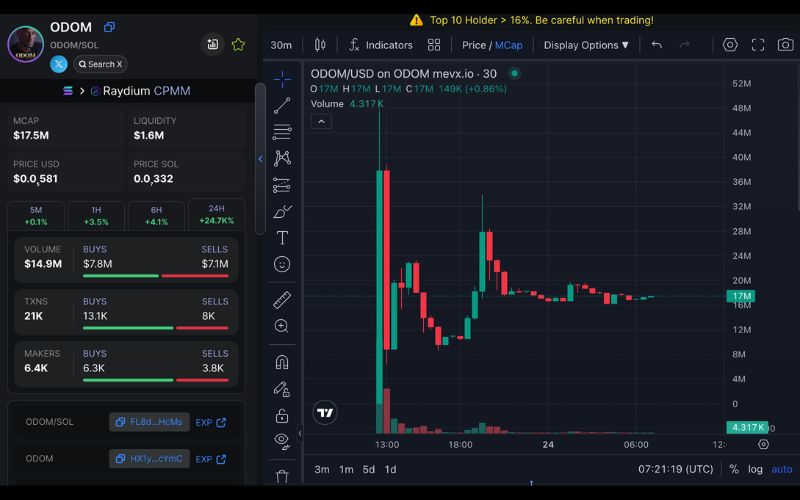800x500 pixels.
Task: Remove drawings with trash icon
Action: click(282, 476)
